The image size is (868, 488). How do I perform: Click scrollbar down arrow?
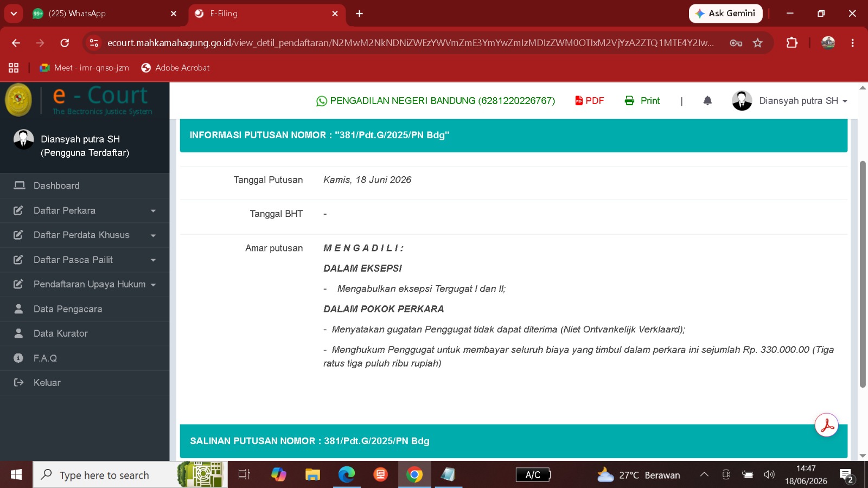(x=863, y=456)
